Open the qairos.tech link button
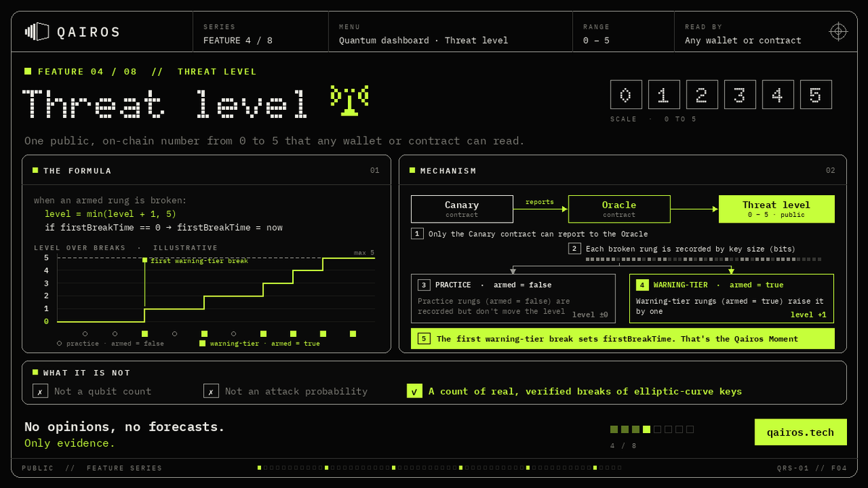 [x=800, y=432]
